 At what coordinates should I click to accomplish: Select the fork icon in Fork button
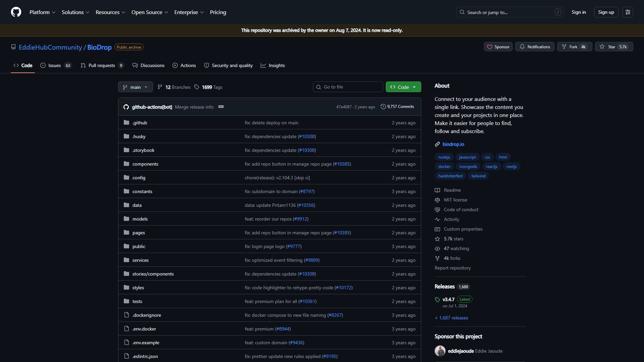click(x=564, y=47)
